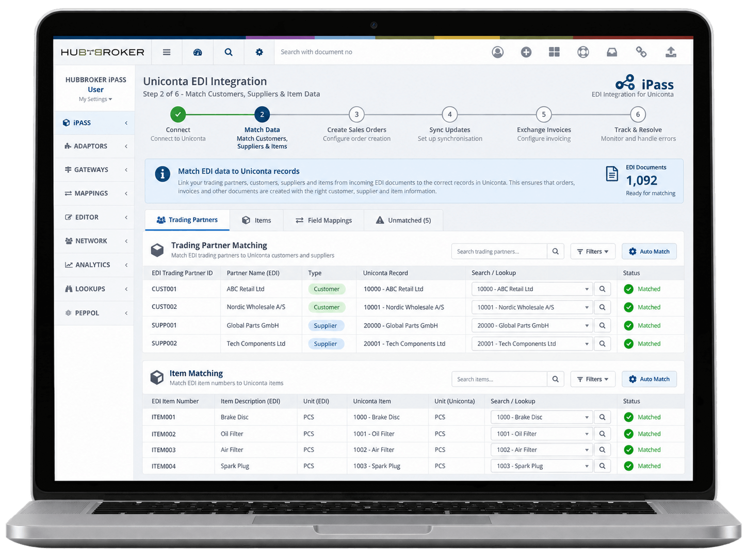Screen dimensions: 747x560
Task: Open the 10000 - ABC Retail Ltd lookup dropdown
Action: click(532, 289)
